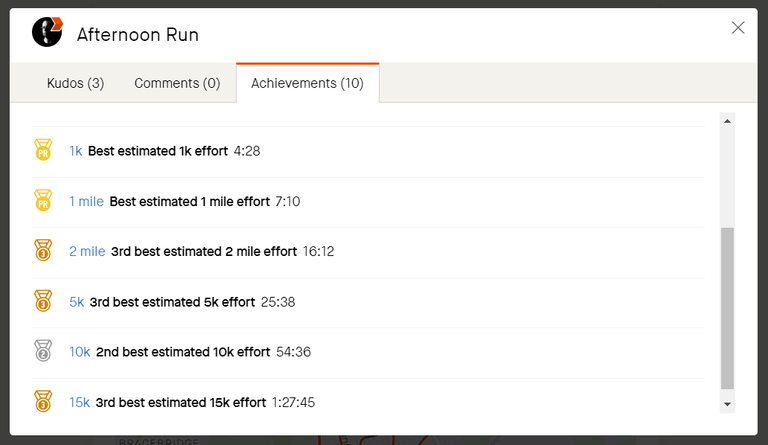Screen dimensions: 768x445
Task: Click the silver medal for 10k effort
Action: (43, 351)
